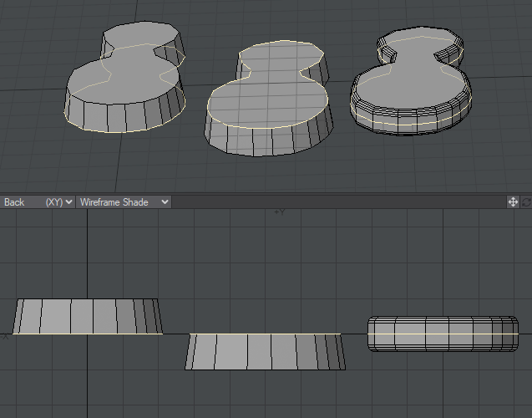
Task: Open the Wireframe Shade display mode dropdown
Action: click(x=124, y=202)
